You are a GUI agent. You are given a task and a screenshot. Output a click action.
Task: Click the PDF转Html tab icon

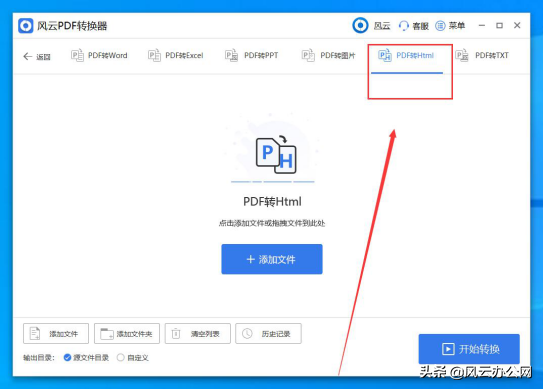pos(385,56)
